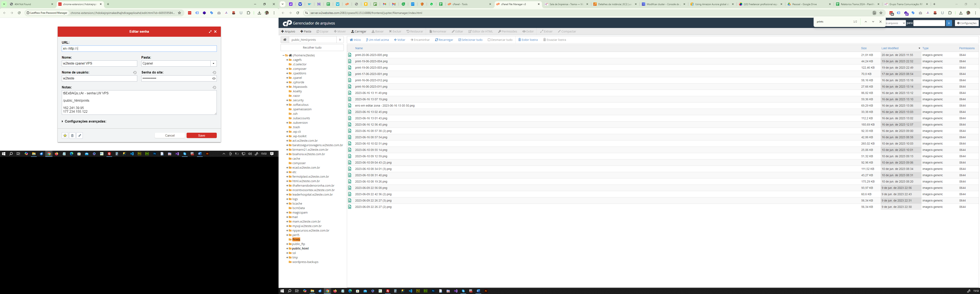The image size is (980, 294).
Task: Expand logs folder in tree
Action: pos(287,199)
